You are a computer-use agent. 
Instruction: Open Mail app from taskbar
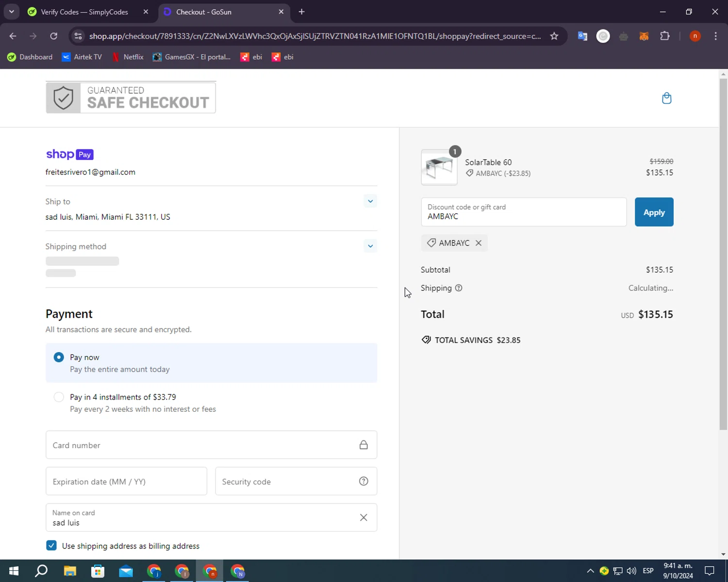(126, 571)
